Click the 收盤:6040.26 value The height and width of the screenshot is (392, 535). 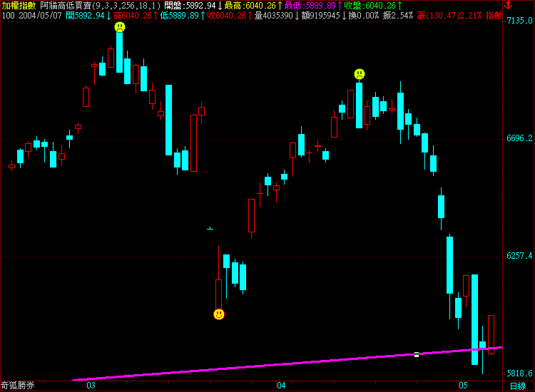373,6
